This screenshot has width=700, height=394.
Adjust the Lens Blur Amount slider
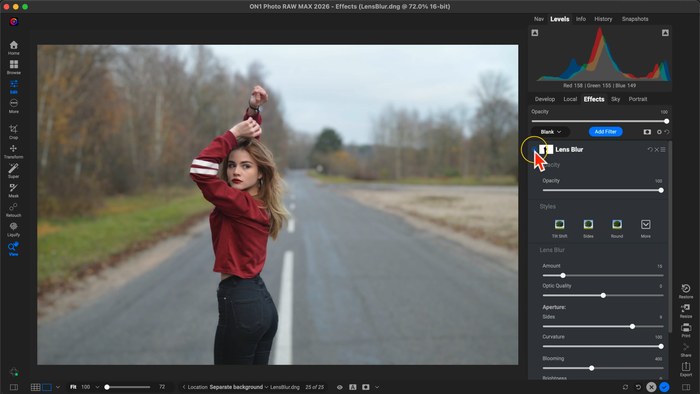tap(603, 275)
